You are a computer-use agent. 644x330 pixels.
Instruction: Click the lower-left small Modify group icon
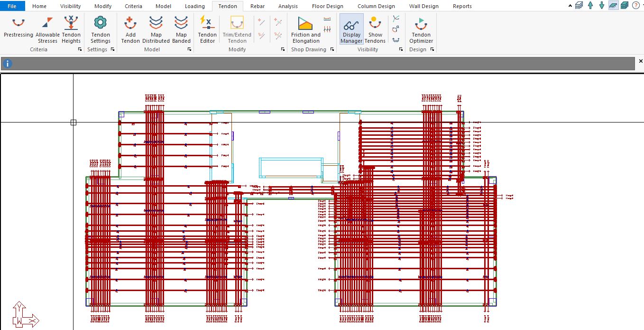click(261, 36)
